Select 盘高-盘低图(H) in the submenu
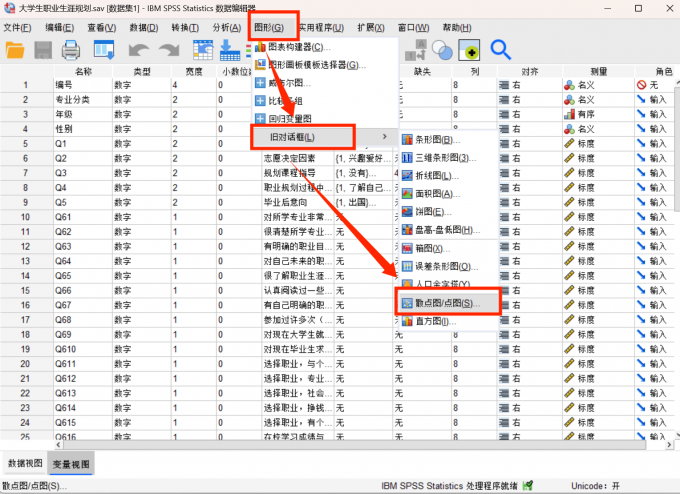This screenshot has width=680, height=494. point(449,230)
